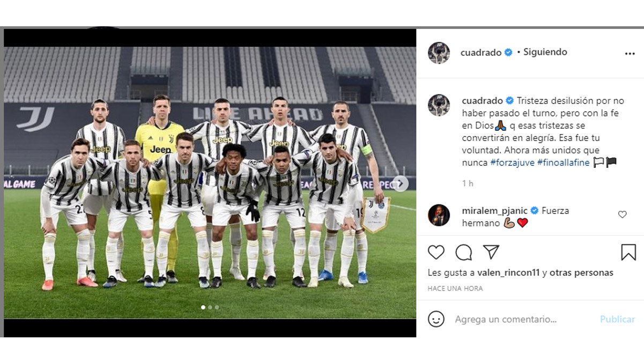644x362 pixels.
Task: Open comments with the speech bubble icon
Action: pyautogui.click(x=464, y=252)
